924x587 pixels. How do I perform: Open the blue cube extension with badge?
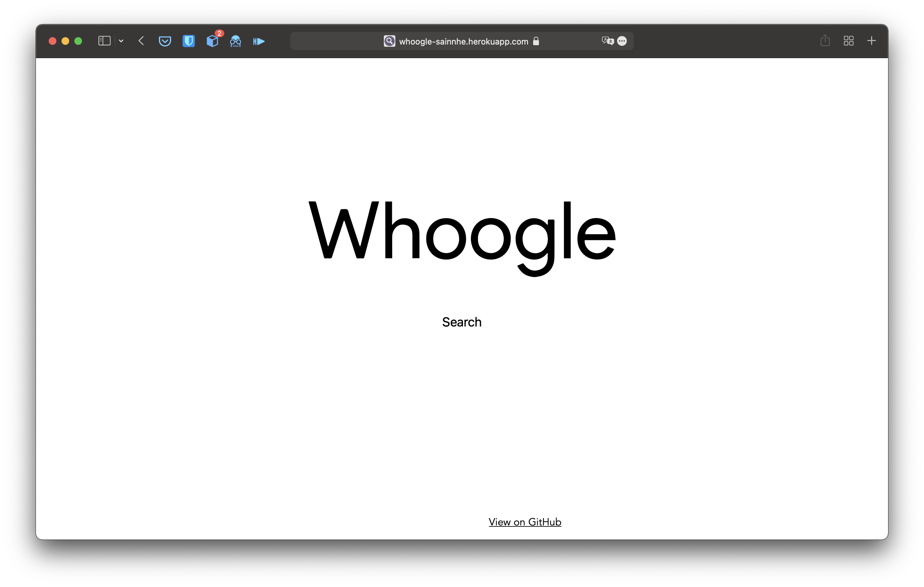click(212, 41)
